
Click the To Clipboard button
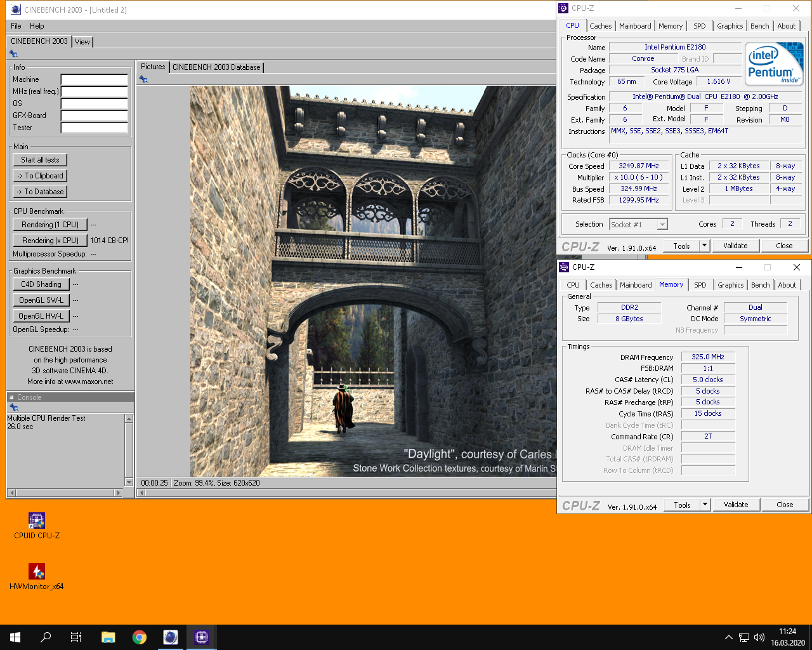point(40,176)
